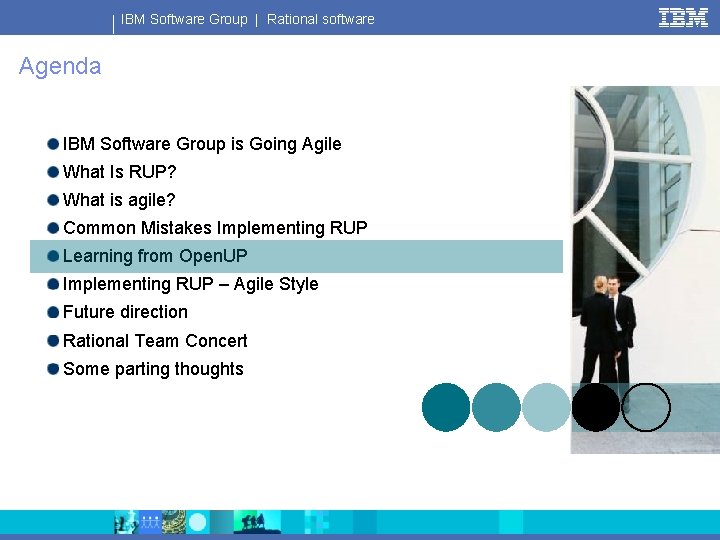Click the IBM logo in header

coord(683,18)
